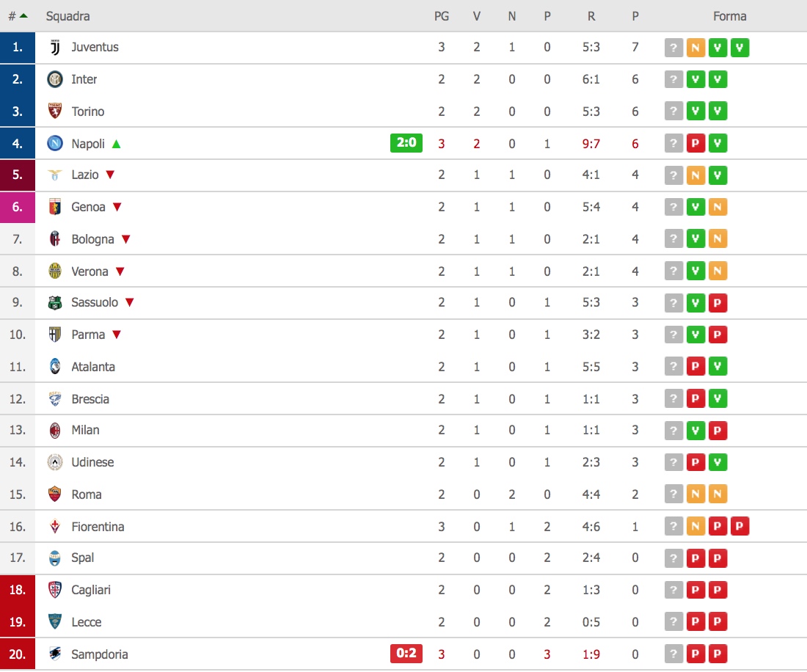Click Sampdoria's red 0:2 live score badge

406,654
